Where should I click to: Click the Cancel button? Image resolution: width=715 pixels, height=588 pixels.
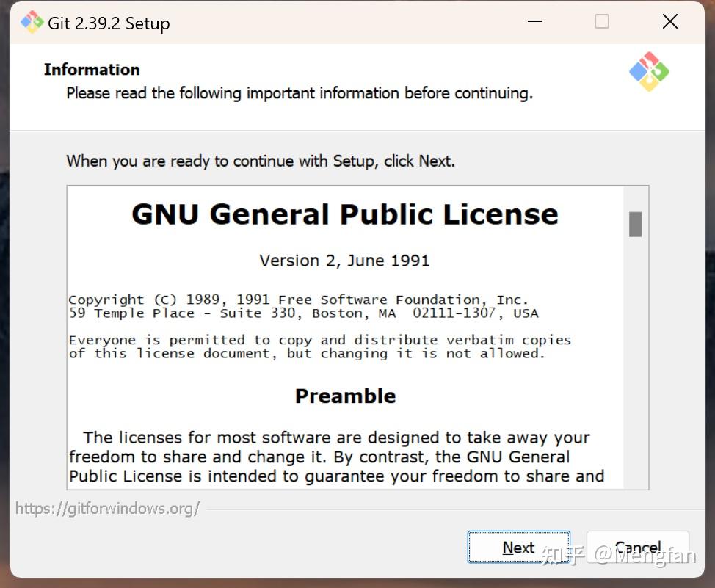[x=637, y=547]
